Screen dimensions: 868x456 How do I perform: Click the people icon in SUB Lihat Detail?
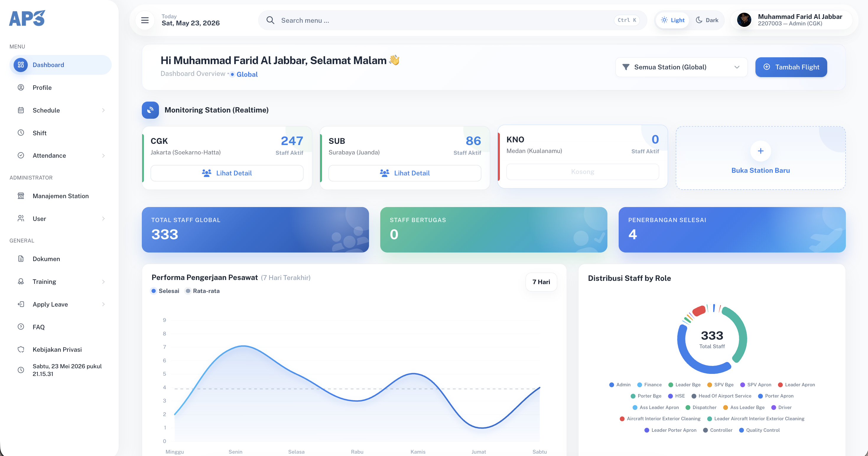tap(384, 173)
